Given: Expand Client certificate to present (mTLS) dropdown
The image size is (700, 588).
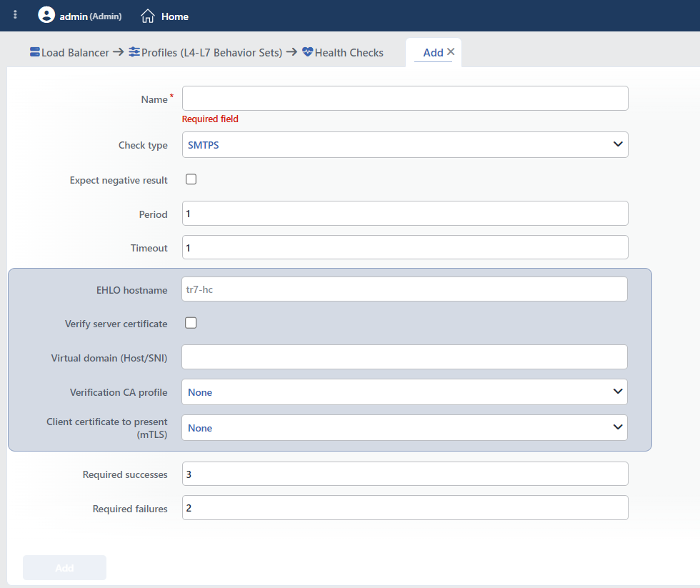Looking at the screenshot, I should [x=404, y=428].
